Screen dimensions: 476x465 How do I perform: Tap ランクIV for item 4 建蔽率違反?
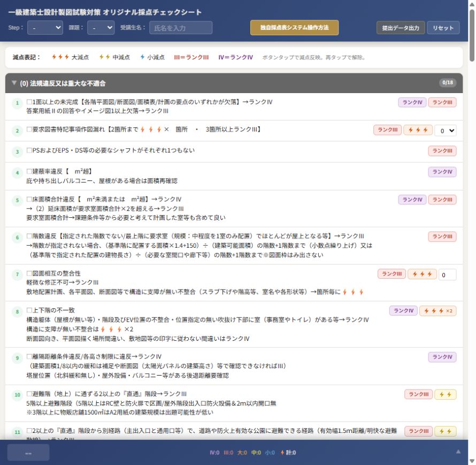click(x=442, y=172)
